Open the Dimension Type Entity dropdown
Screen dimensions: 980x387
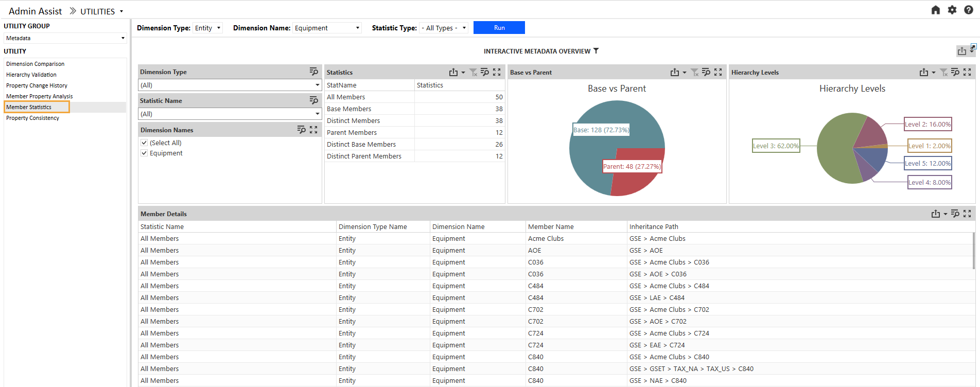207,28
